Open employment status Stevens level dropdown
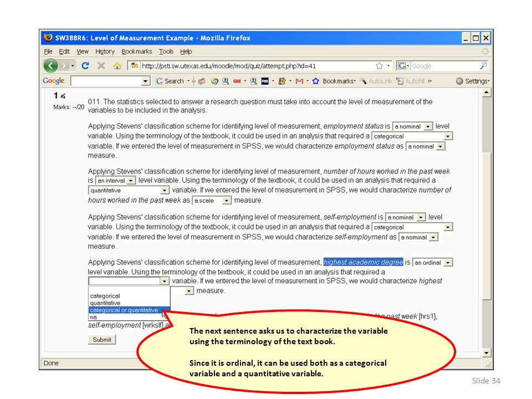This screenshot has height=399, width=532. click(x=412, y=126)
